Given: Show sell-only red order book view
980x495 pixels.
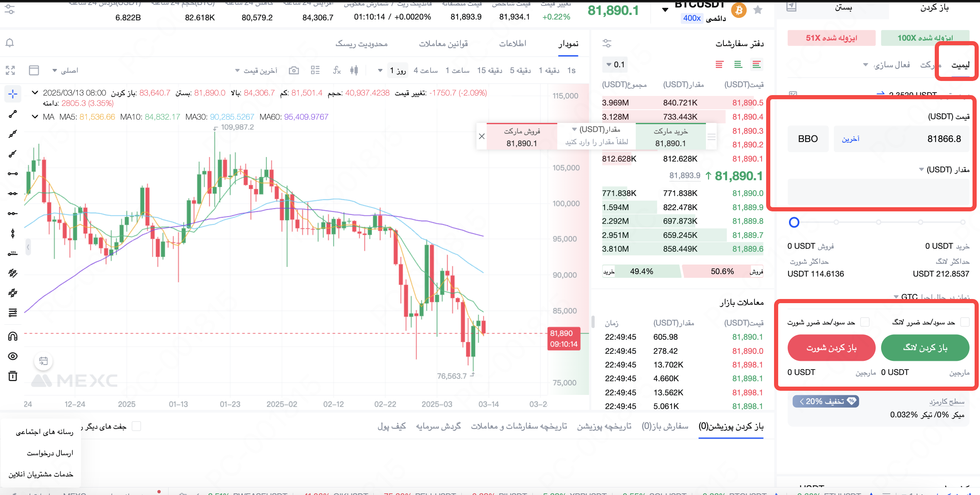Looking at the screenshot, I should (719, 64).
